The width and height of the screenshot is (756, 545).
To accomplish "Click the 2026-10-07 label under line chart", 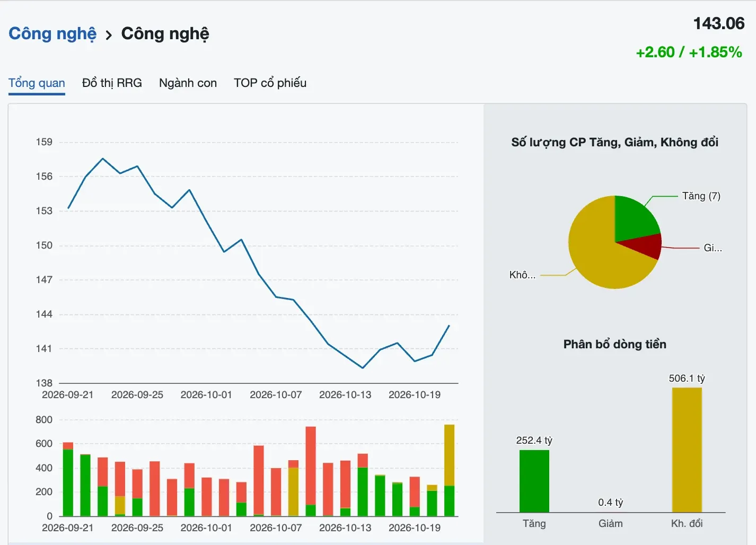I will tap(276, 394).
